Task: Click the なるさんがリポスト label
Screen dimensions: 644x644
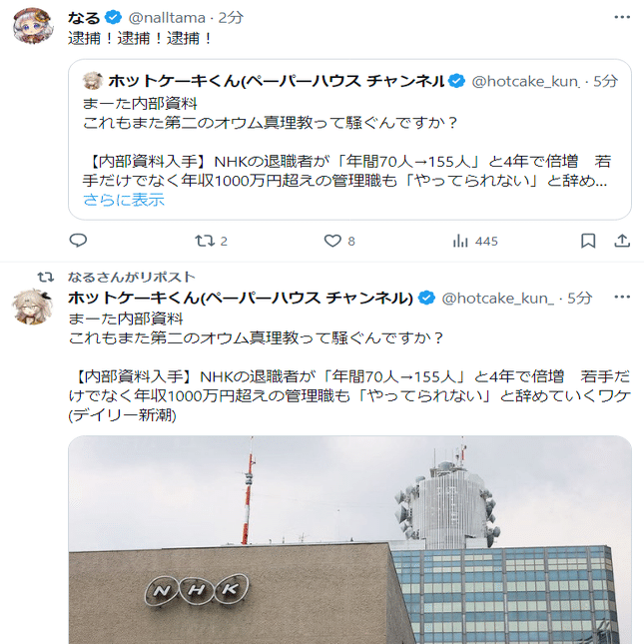Action: click(132, 278)
